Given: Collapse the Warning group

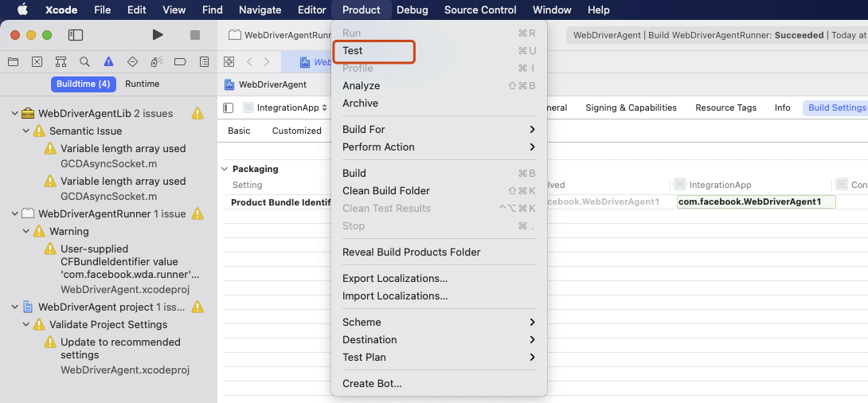Looking at the screenshot, I should (26, 232).
